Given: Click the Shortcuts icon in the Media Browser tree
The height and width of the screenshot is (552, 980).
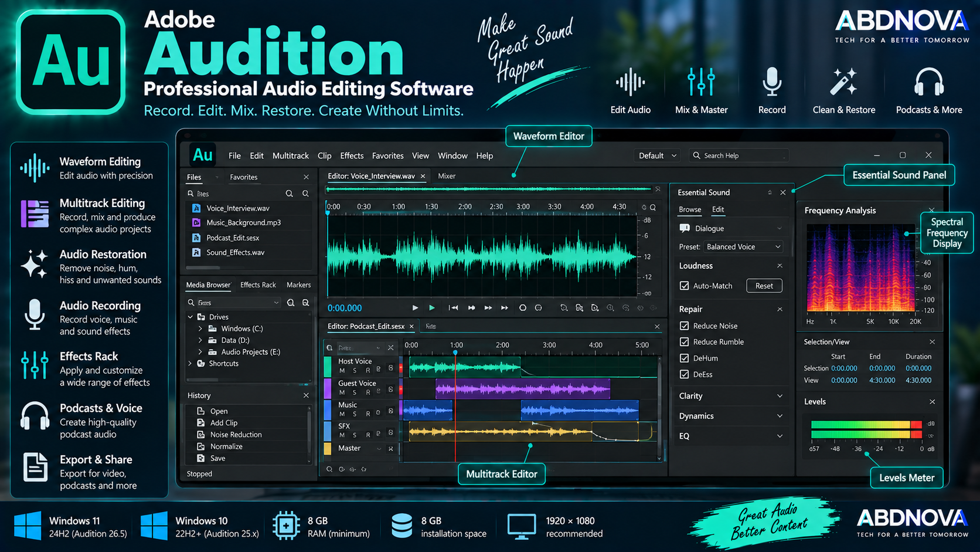Looking at the screenshot, I should click(201, 364).
